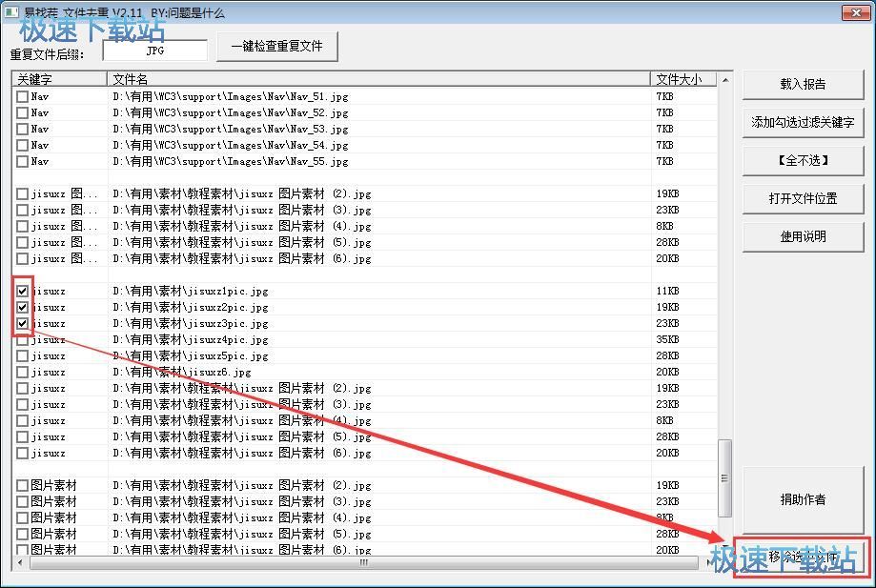The image size is (876, 588).
Task: Check the box for Nav_54.jpg
Action: pyautogui.click(x=22, y=145)
